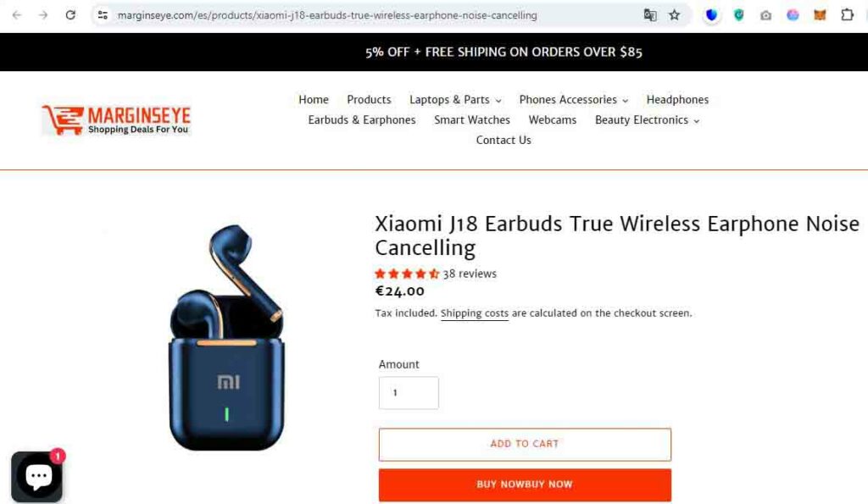
Task: Open the Headphones menu item
Action: pyautogui.click(x=677, y=100)
